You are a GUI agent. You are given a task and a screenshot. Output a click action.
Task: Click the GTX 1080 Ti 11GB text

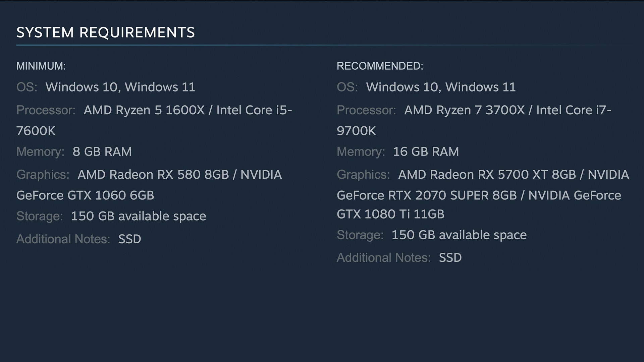[390, 214]
